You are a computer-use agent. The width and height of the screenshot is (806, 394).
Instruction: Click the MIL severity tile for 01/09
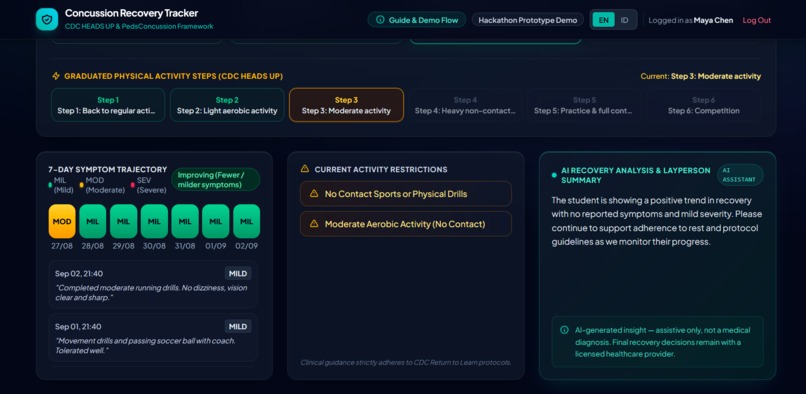pos(216,221)
